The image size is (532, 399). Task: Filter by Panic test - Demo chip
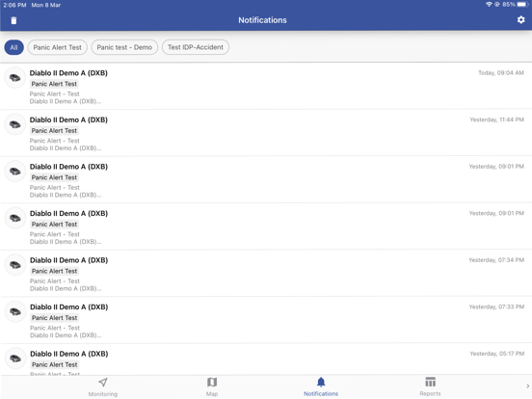click(x=124, y=47)
